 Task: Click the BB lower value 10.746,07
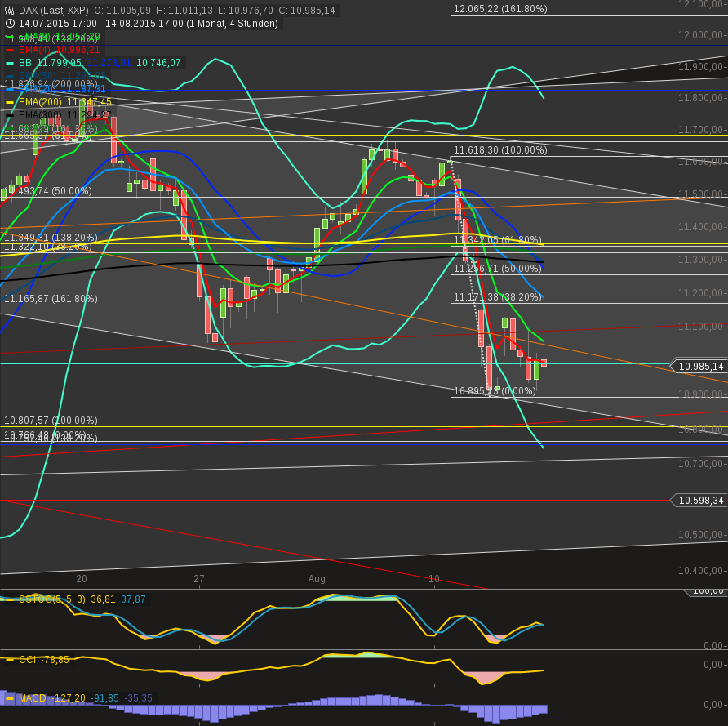(158, 63)
